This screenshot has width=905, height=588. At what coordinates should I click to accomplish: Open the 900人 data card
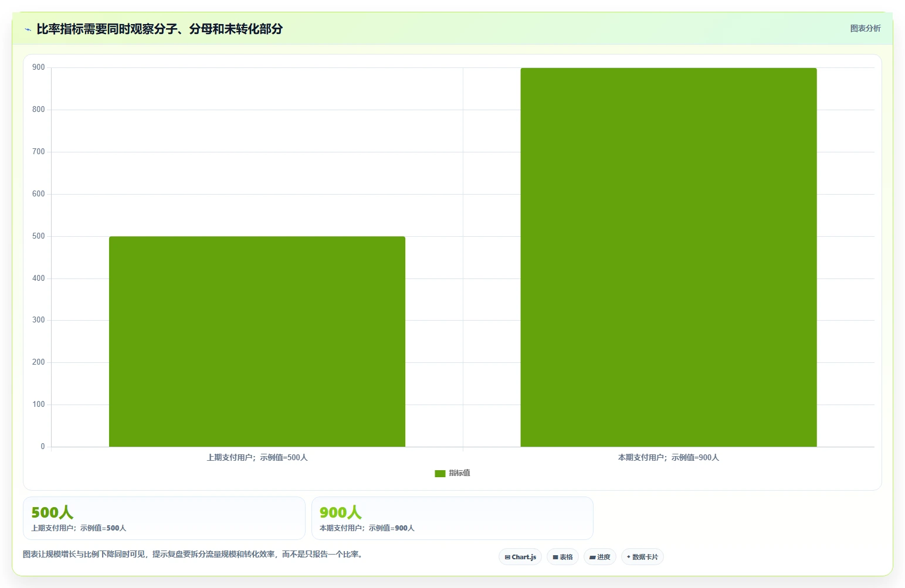pos(452,518)
